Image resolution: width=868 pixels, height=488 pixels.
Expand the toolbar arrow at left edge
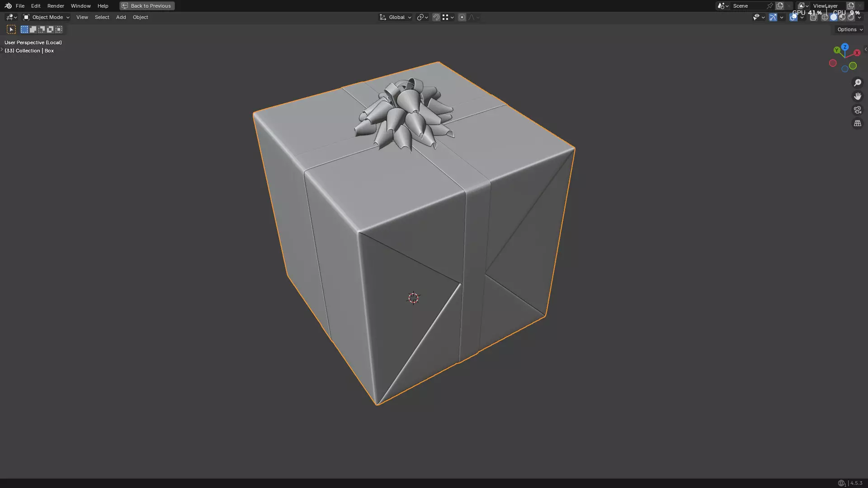click(2, 49)
